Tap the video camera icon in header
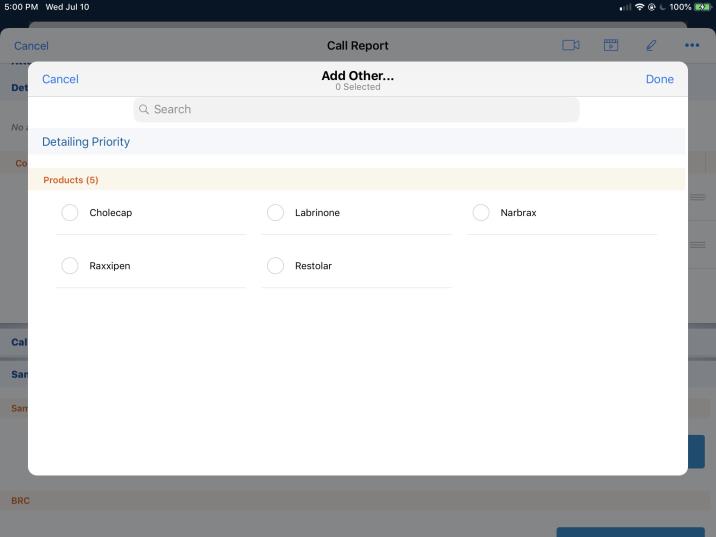The height and width of the screenshot is (537, 716). pyautogui.click(x=571, y=45)
